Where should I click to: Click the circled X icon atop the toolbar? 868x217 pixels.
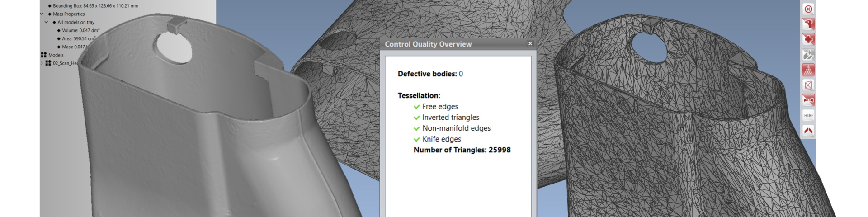coord(808,9)
